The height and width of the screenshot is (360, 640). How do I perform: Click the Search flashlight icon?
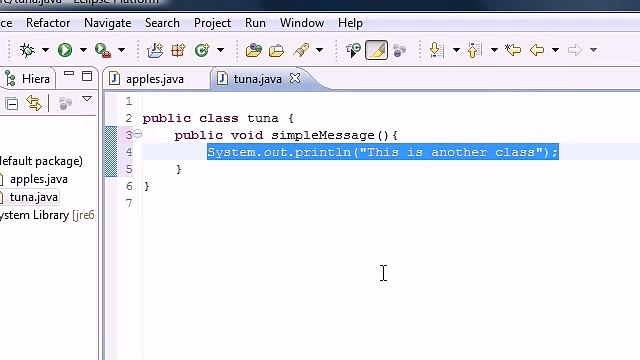pyautogui.click(x=301, y=50)
